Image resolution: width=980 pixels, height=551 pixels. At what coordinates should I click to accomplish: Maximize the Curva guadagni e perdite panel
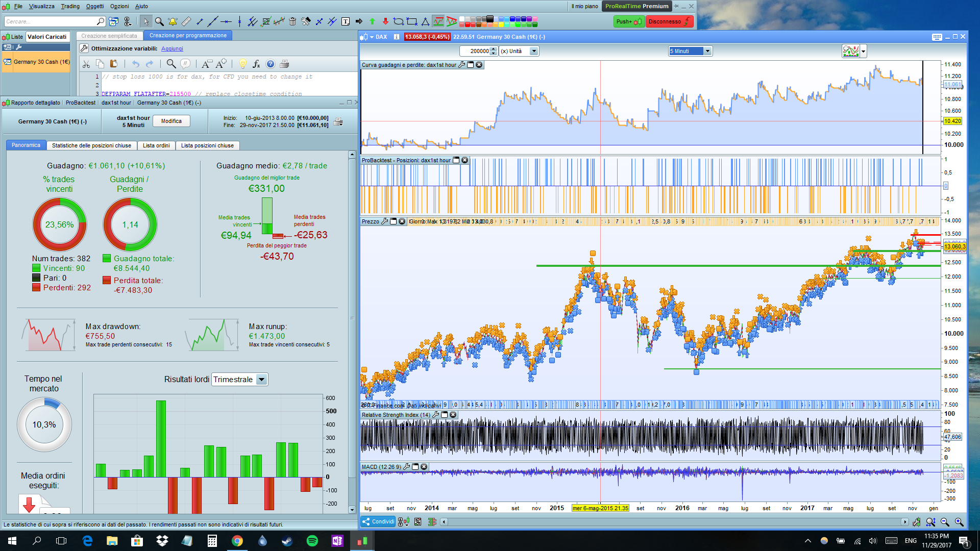click(471, 65)
